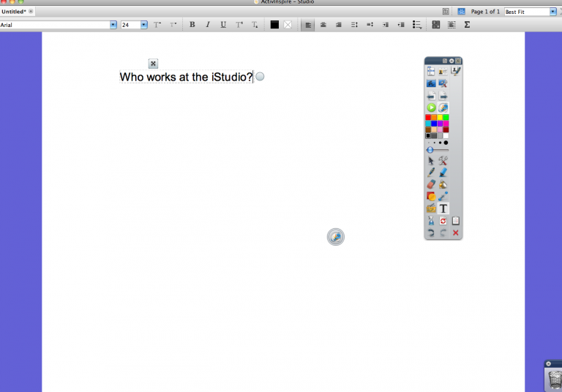Activate the Select arrow tool
562x392 pixels.
(x=431, y=161)
